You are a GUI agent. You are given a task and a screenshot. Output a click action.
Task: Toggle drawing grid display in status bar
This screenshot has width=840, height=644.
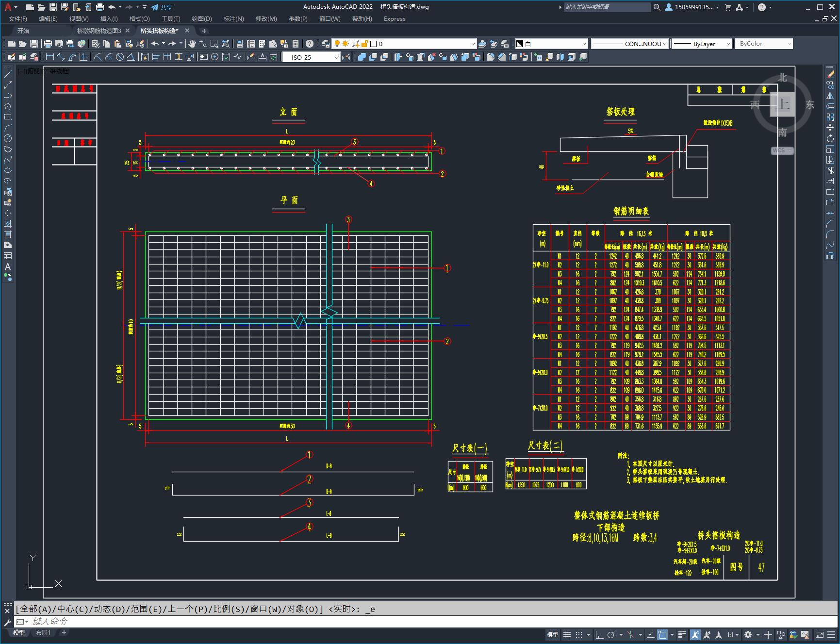coord(567,634)
